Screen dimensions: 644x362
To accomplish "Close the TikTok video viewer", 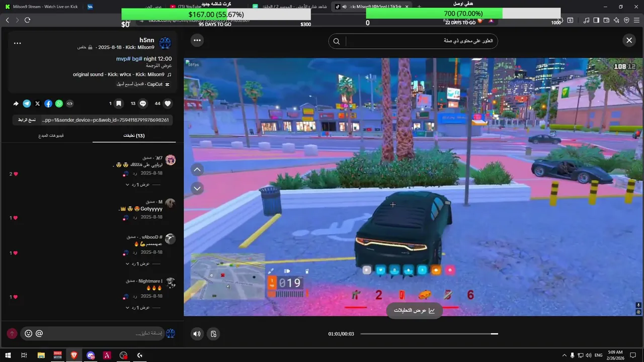I will 629,40.
